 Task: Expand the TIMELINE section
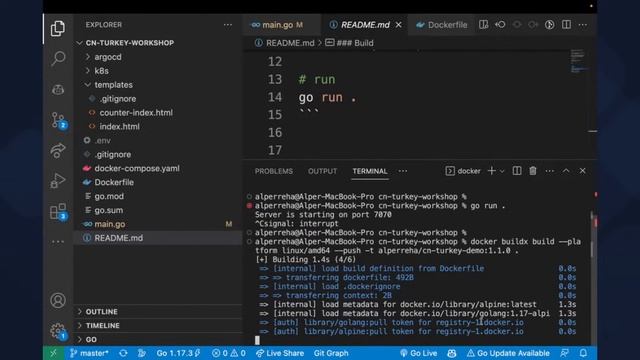point(102,325)
